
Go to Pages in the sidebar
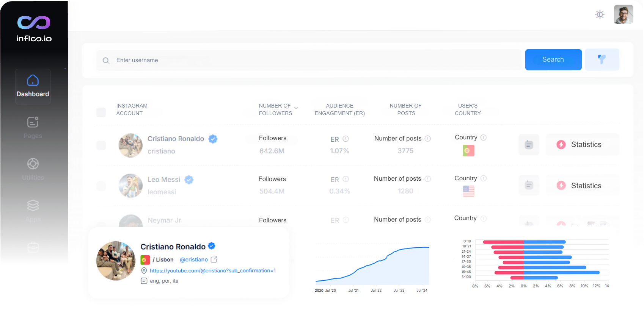pyautogui.click(x=33, y=128)
